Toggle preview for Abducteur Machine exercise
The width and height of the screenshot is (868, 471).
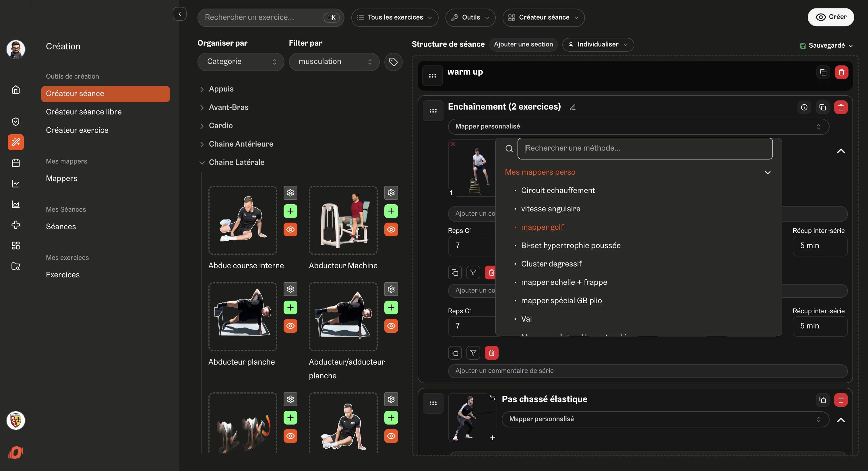[391, 229]
